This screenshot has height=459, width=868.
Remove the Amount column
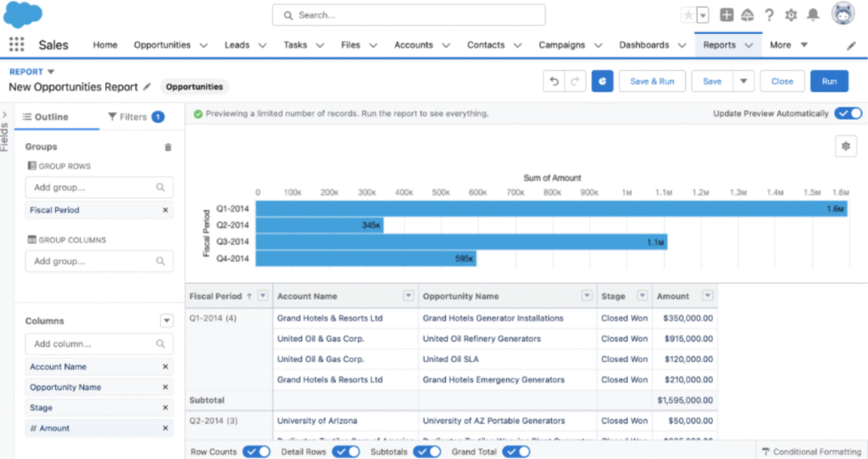(165, 428)
